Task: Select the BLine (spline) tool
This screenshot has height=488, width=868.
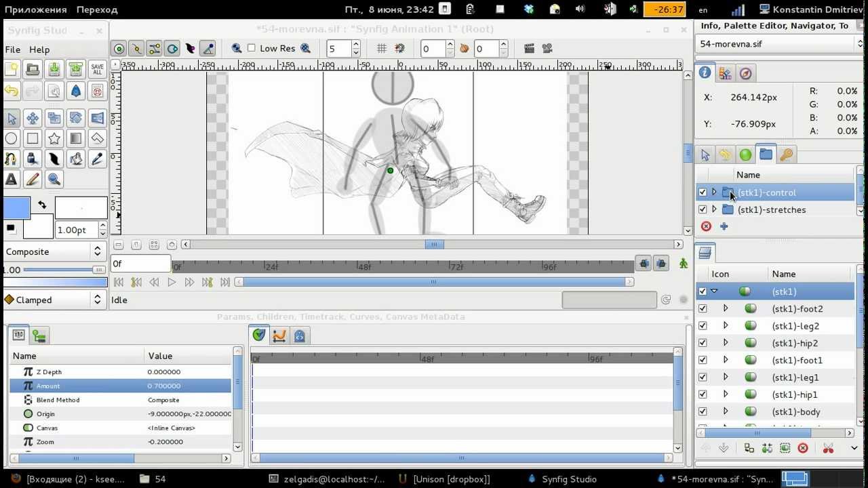Action: coord(12,159)
